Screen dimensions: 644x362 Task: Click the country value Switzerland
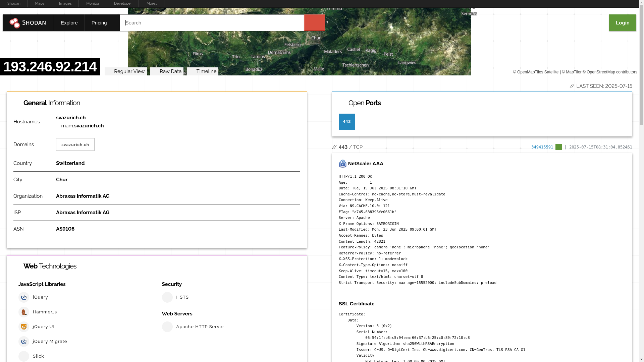point(70,163)
